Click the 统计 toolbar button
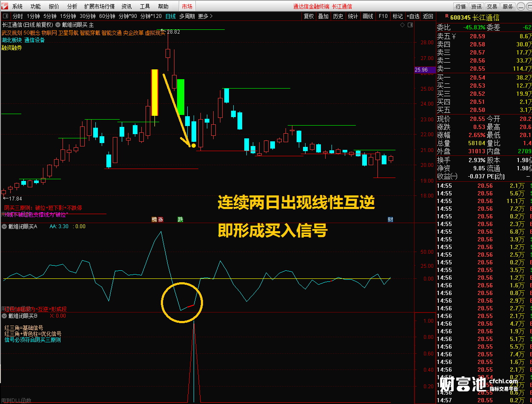Viewport: 532px width, 404px height. point(353,16)
